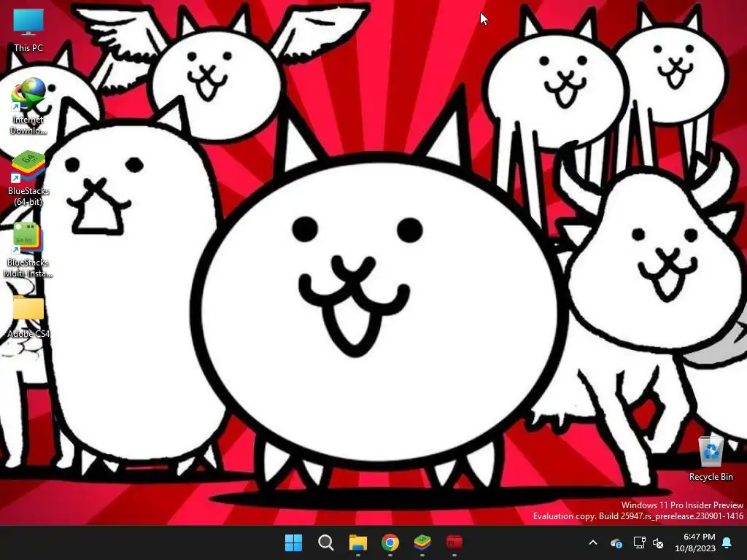
Task: Open taskbar Search
Action: (x=326, y=542)
